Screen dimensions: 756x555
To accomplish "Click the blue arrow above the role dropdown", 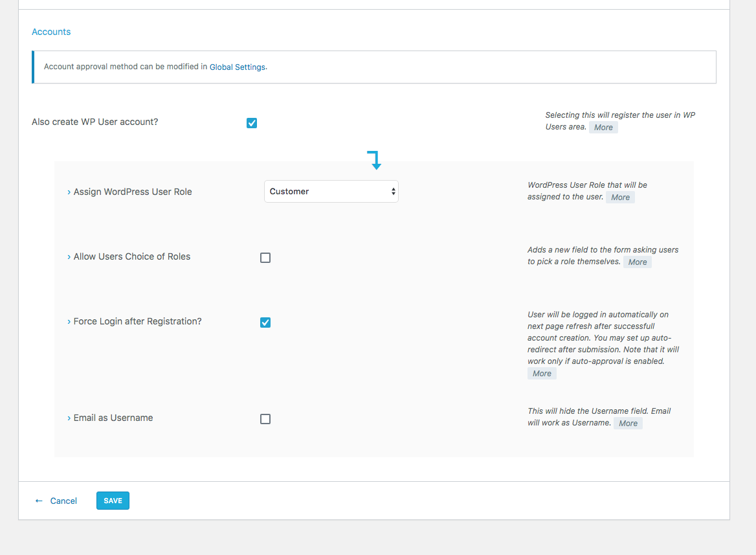I will (375, 160).
